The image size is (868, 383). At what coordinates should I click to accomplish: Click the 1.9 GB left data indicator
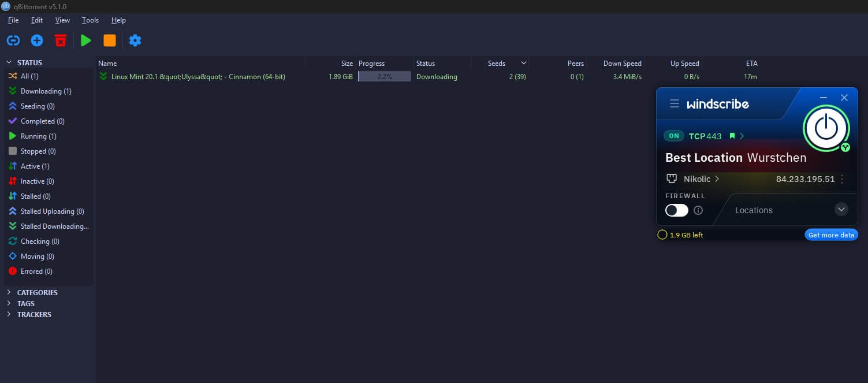pyautogui.click(x=680, y=235)
